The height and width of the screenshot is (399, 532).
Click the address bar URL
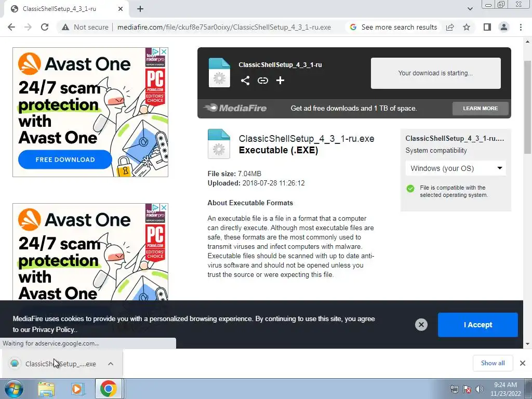[x=224, y=27]
